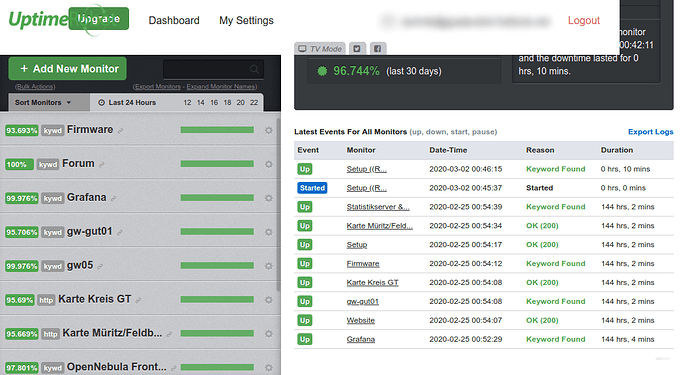Image resolution: width=690 pixels, height=375 pixels.
Task: Open settings gear for gw05 monitor
Action: click(268, 266)
